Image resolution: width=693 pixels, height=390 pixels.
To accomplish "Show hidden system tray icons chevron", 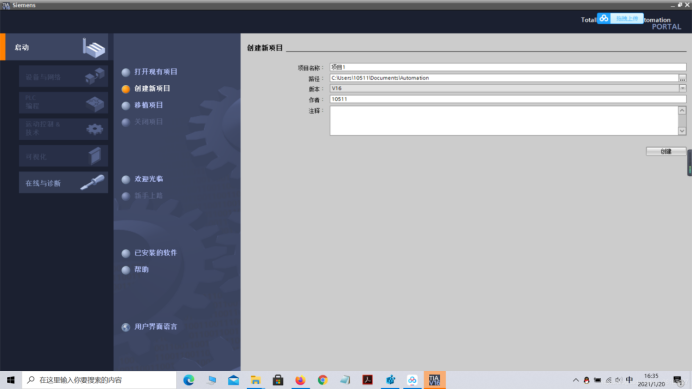I will pos(575,380).
